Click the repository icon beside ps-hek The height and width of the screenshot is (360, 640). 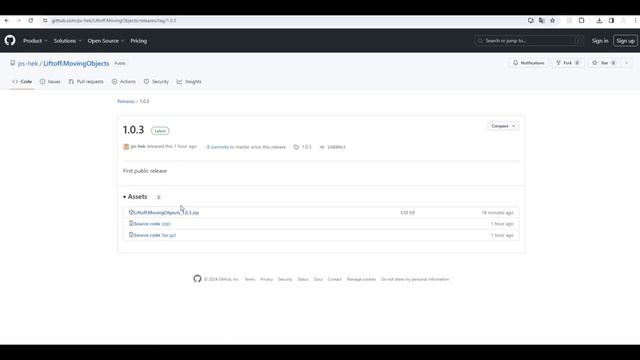tap(13, 63)
